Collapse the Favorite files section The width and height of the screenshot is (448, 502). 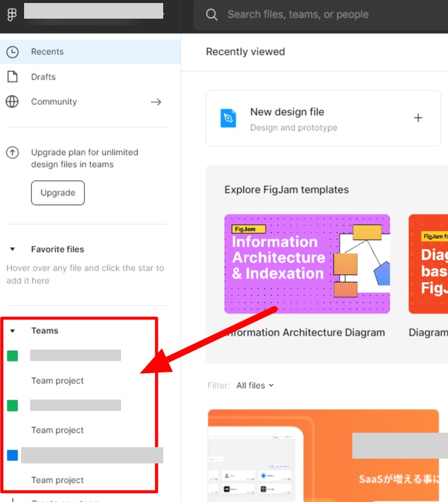point(13,249)
